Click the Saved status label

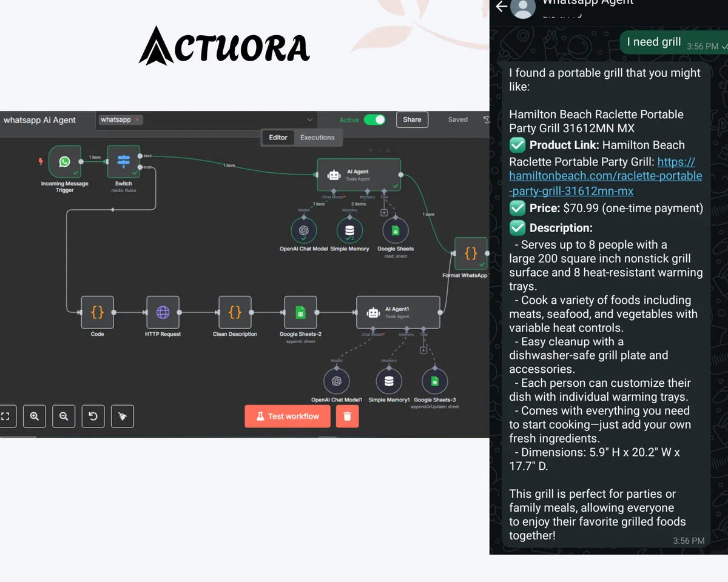click(458, 120)
